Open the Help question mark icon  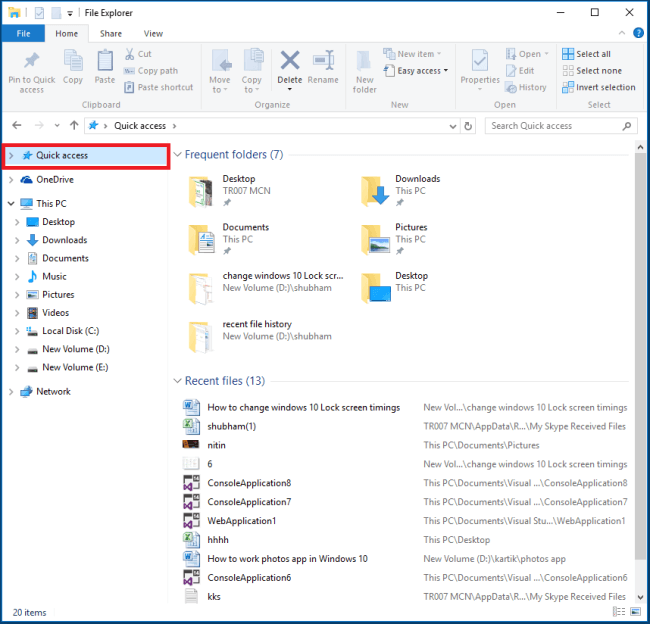(638, 33)
